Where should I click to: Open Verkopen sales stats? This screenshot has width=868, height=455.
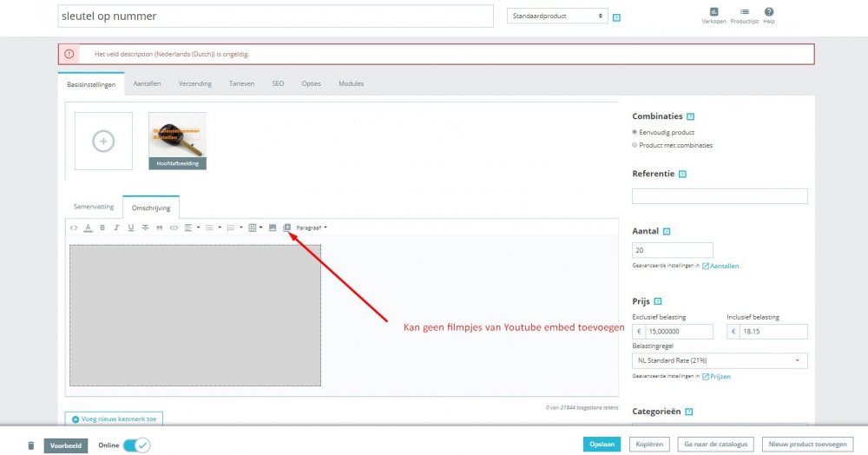tap(713, 16)
